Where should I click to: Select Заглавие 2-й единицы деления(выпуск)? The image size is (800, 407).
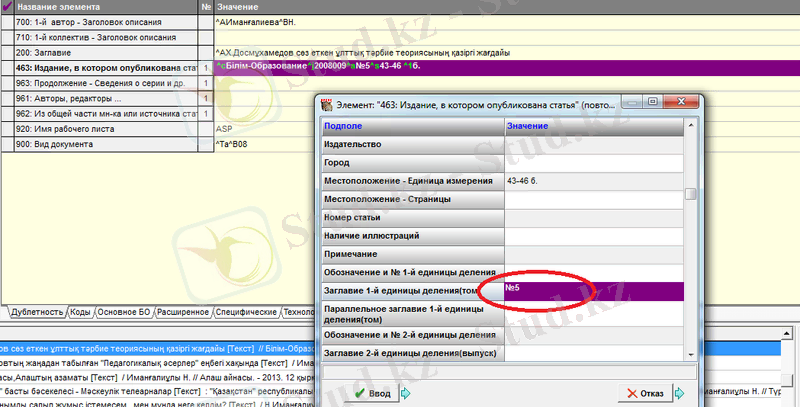tap(413, 353)
